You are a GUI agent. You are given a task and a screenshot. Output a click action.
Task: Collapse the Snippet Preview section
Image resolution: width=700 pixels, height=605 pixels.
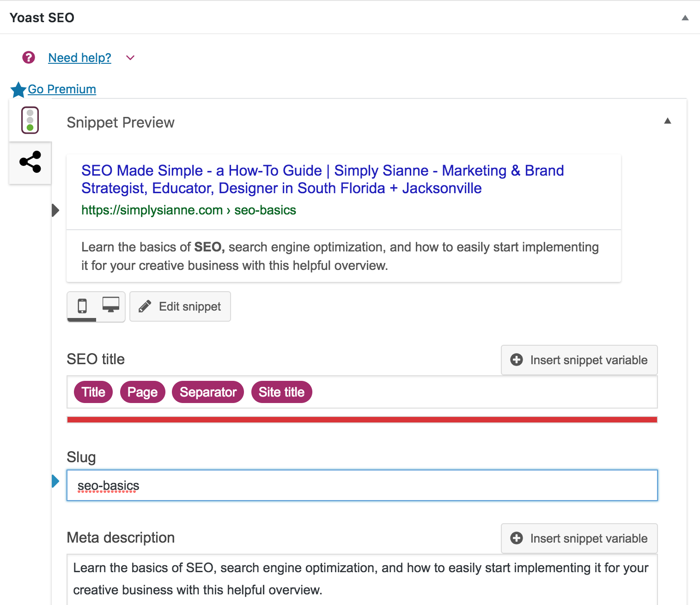[668, 121]
